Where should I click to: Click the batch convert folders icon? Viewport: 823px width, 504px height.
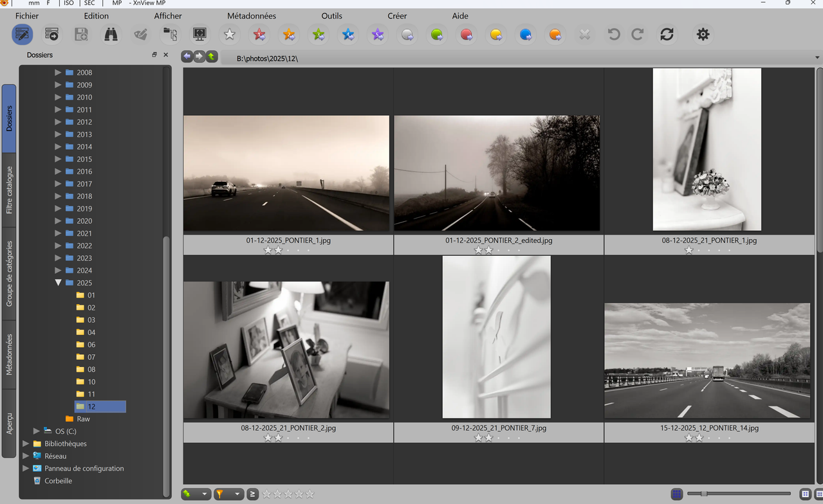click(170, 34)
